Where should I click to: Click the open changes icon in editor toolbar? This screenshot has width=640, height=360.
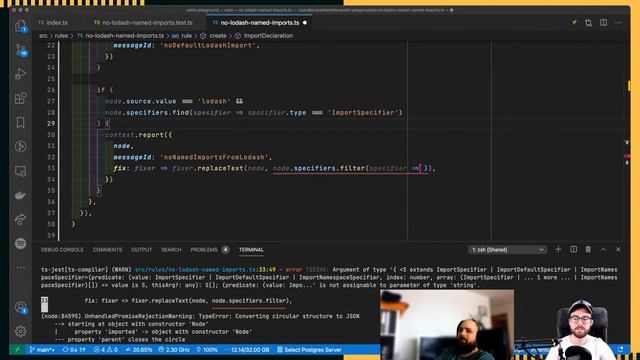pos(588,23)
